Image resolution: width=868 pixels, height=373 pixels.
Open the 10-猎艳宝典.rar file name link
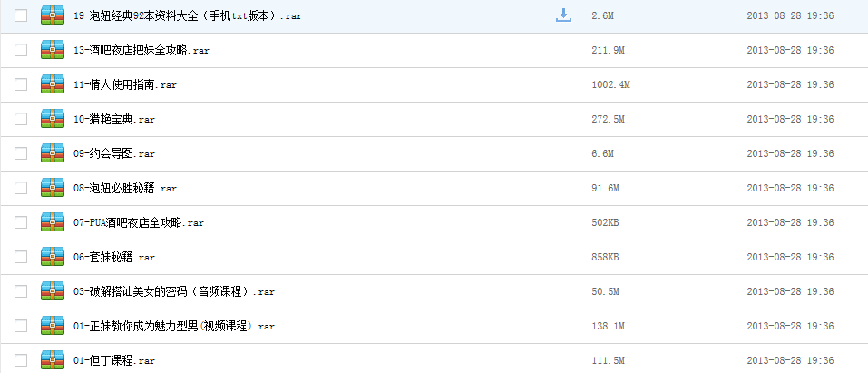pos(114,119)
